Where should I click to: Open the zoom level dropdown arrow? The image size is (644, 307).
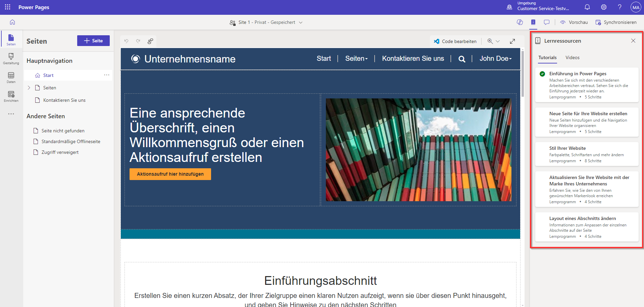pos(498,41)
